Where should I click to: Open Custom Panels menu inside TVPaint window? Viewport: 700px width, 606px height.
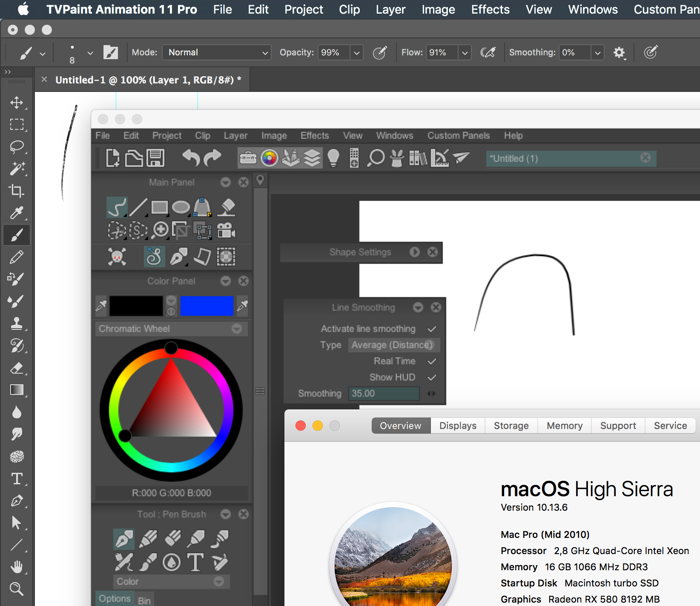[x=459, y=135]
